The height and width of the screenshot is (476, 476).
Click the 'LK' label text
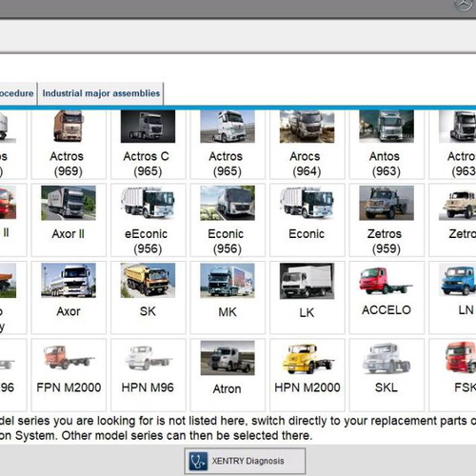(x=307, y=313)
